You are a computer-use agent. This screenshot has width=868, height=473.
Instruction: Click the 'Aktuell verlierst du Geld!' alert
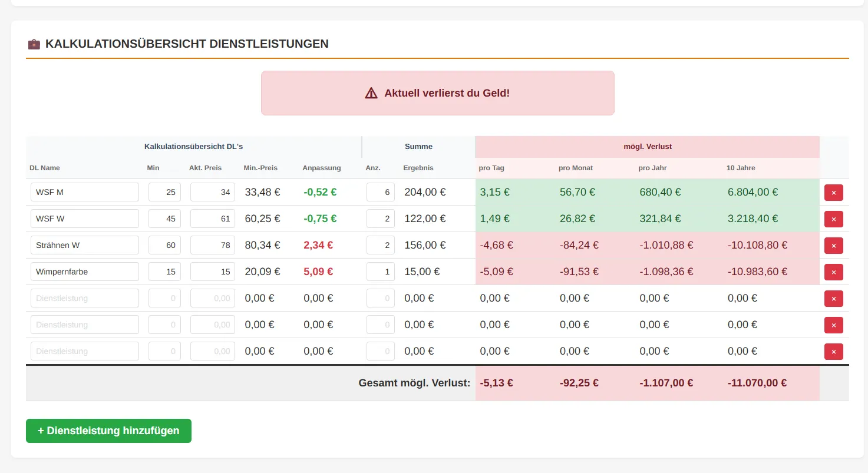point(437,93)
